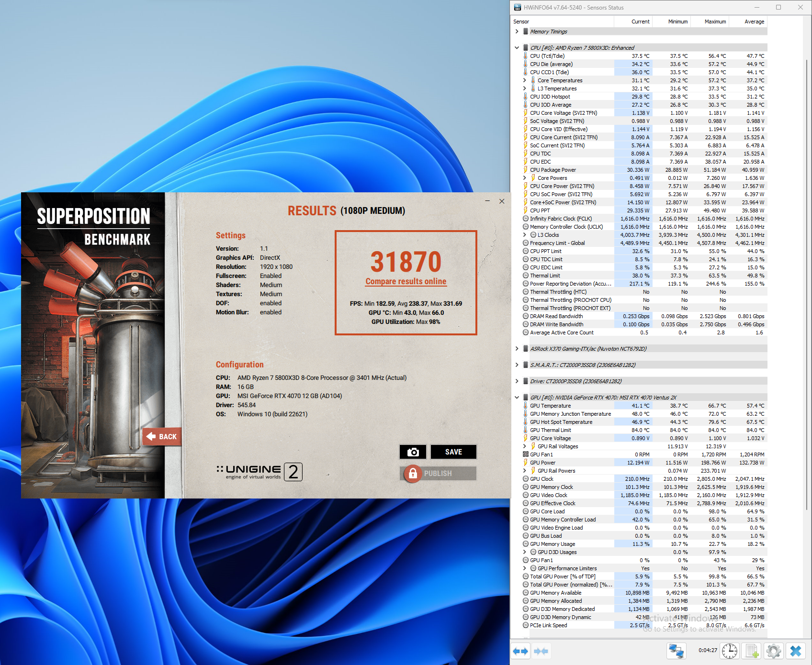Expand GPU Performance Limiters subtree
The image size is (812, 665).
click(x=525, y=568)
